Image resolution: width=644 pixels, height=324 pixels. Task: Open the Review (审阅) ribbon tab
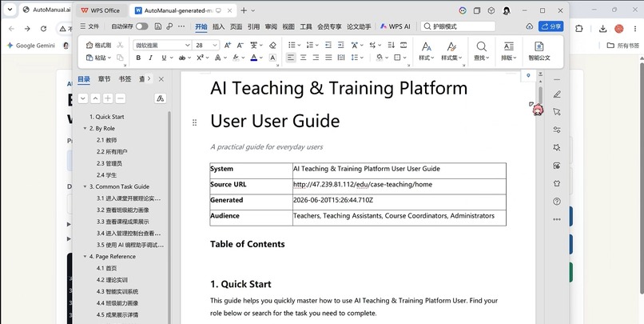tap(271, 26)
